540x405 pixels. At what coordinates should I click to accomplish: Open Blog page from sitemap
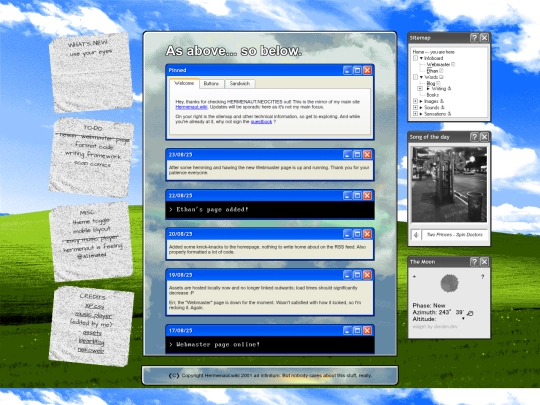431,83
